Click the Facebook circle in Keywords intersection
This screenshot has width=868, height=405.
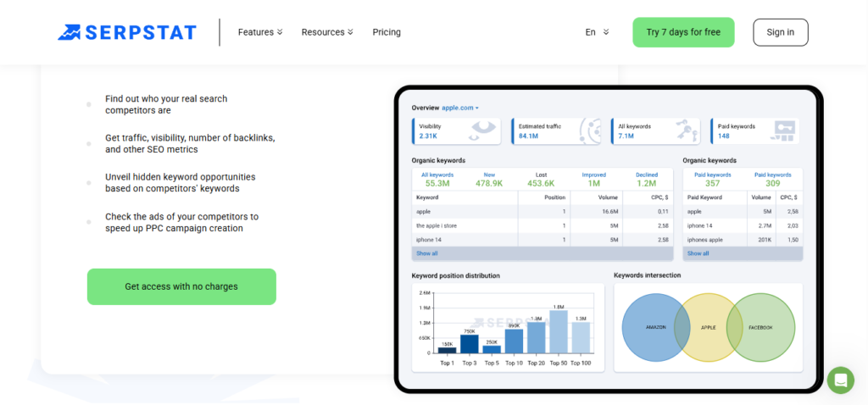(760, 328)
